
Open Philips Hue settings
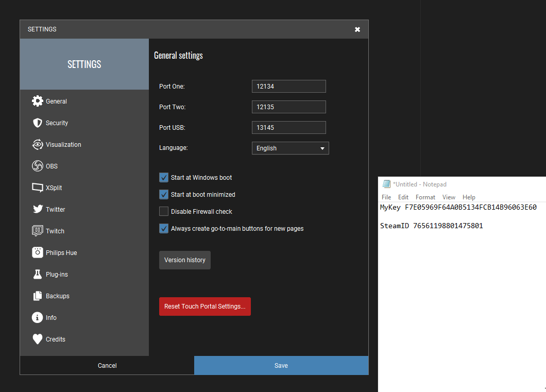(84, 252)
